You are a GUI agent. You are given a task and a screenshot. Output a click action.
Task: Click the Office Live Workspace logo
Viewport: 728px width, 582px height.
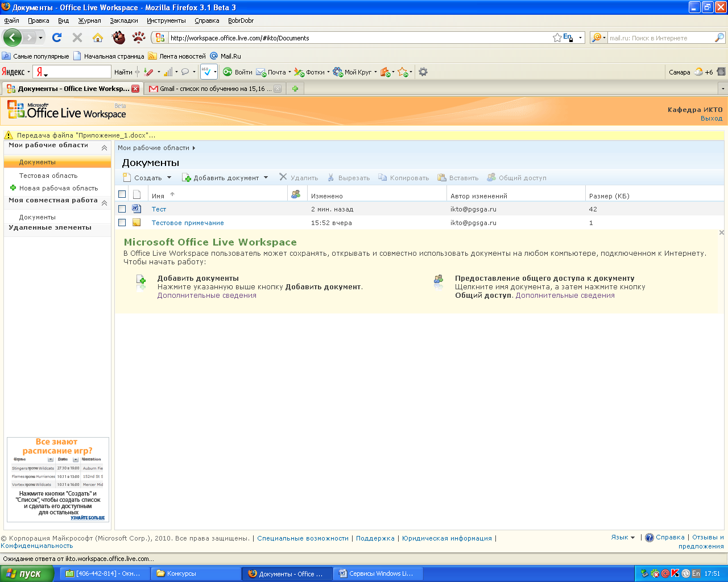[67, 110]
